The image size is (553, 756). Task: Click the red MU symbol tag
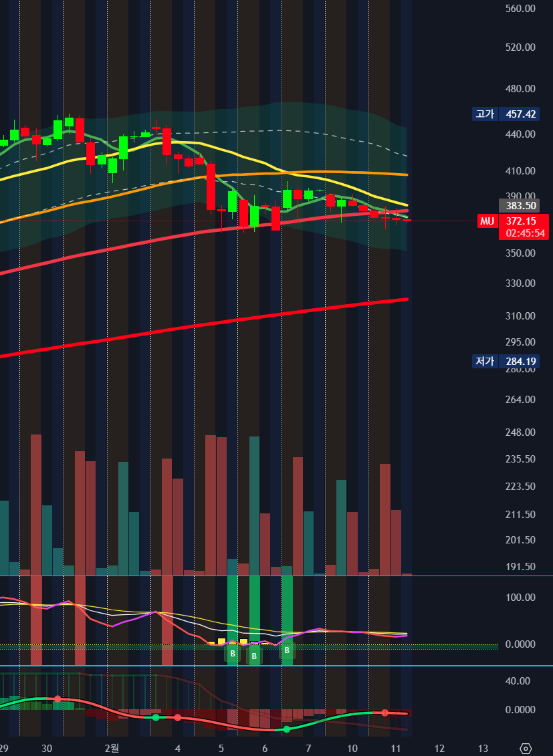click(487, 221)
